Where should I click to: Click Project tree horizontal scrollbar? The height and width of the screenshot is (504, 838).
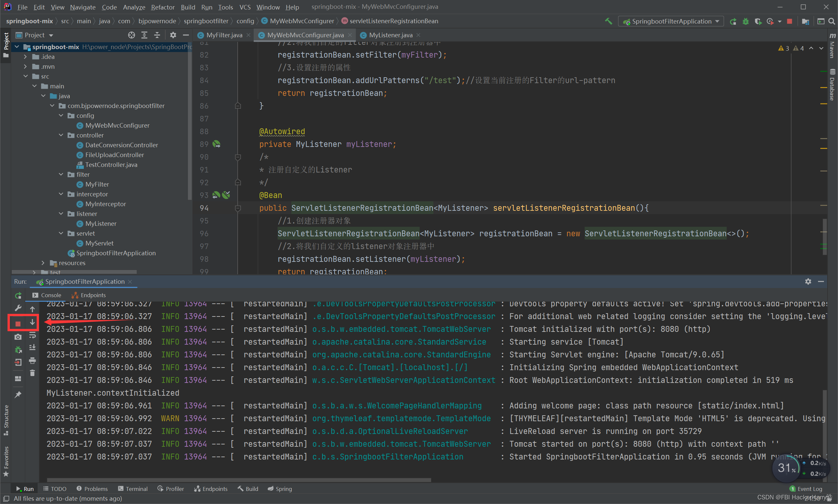coord(74,272)
